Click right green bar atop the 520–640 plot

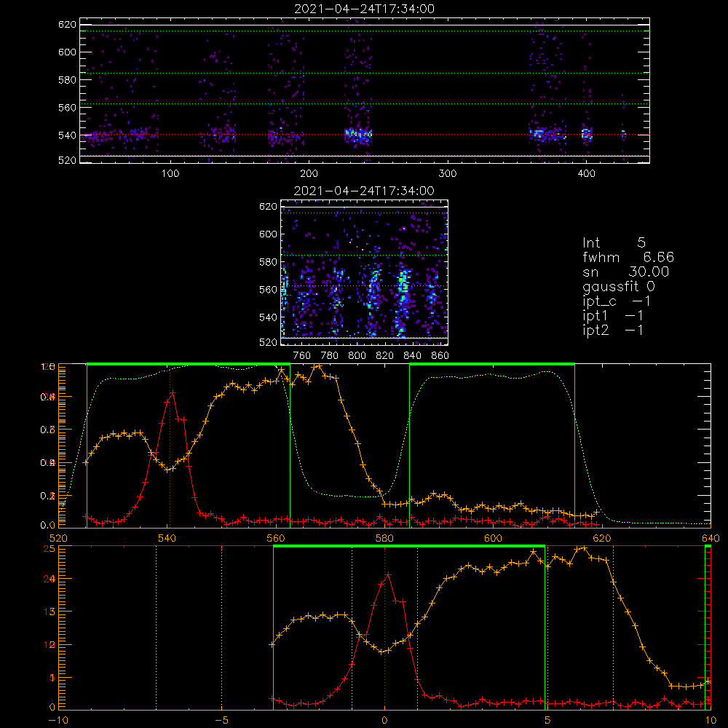coord(492,364)
